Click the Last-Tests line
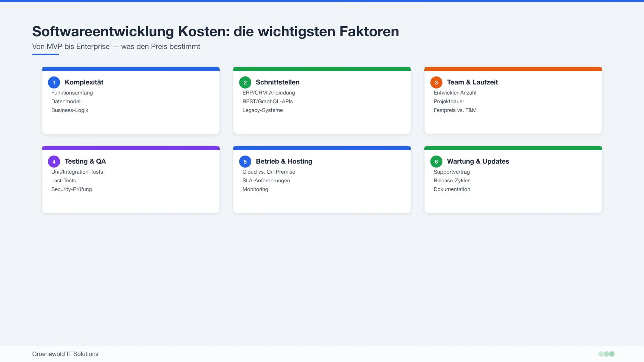Screen dimensions: 644x362 [x=64, y=181]
